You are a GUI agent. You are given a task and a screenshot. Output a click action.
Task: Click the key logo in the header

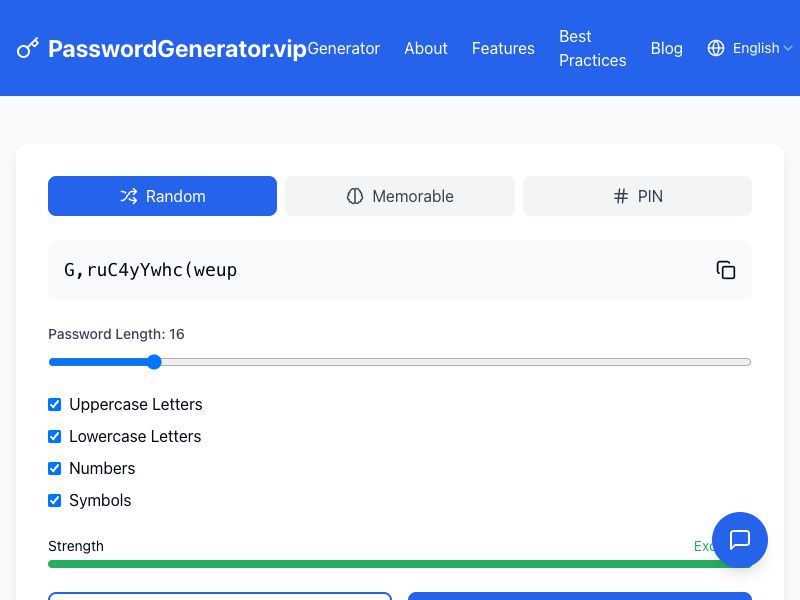28,48
